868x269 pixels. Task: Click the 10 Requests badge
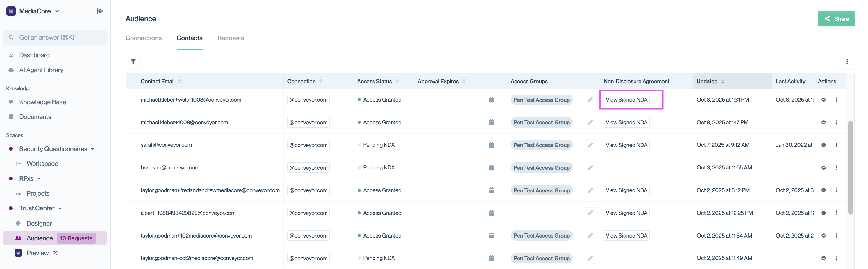coord(76,238)
